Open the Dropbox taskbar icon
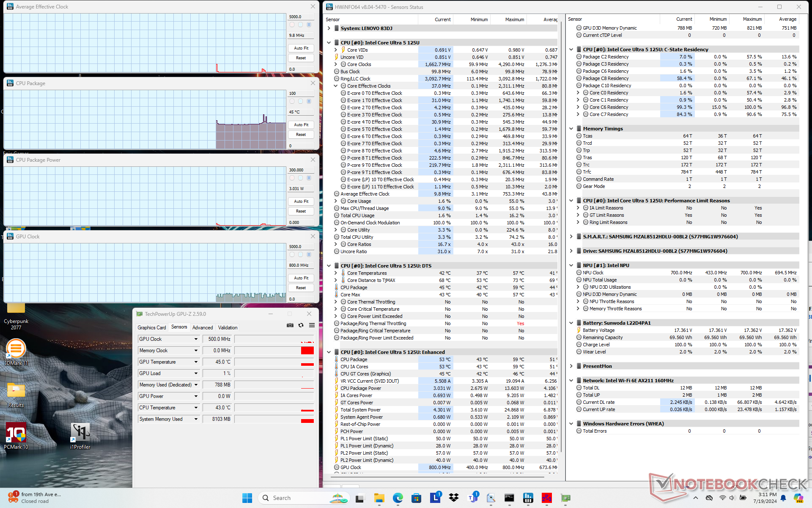This screenshot has width=812, height=508. [454, 498]
